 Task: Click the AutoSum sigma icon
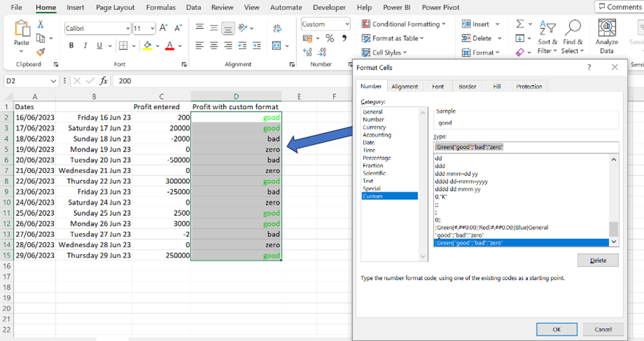click(520, 24)
